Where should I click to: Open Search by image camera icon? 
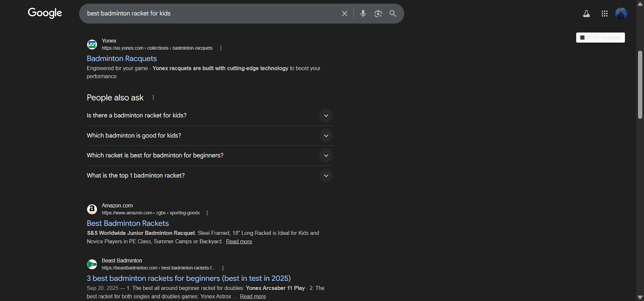coord(378,14)
